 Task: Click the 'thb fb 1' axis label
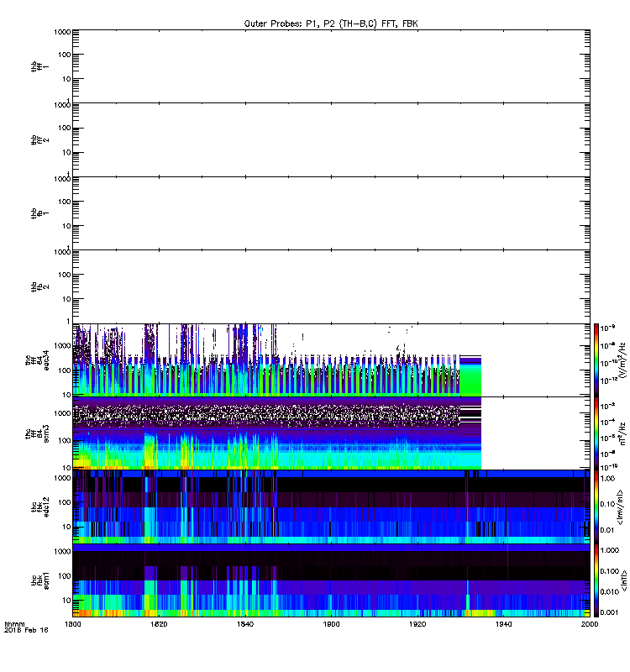39,213
